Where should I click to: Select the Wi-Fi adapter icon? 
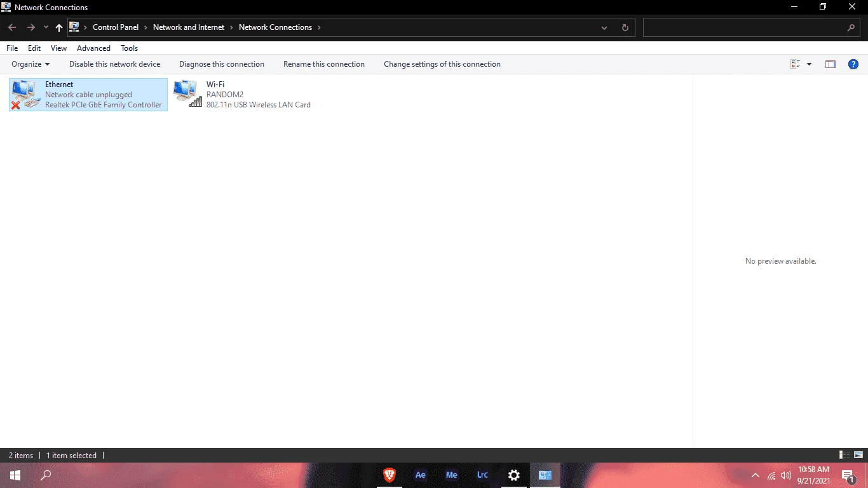pos(187,94)
